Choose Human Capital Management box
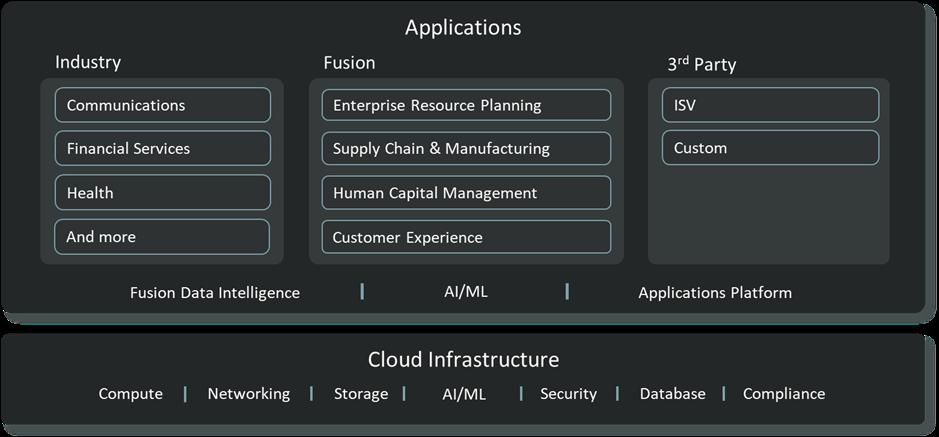The width and height of the screenshot is (939, 437). pyautogui.click(x=466, y=193)
